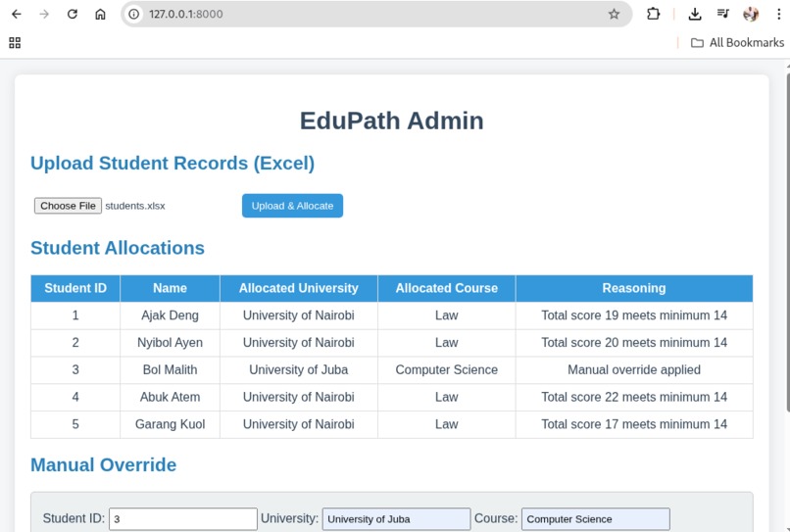Open the downloads icon
Viewport: 790px width, 532px height.
(695, 14)
